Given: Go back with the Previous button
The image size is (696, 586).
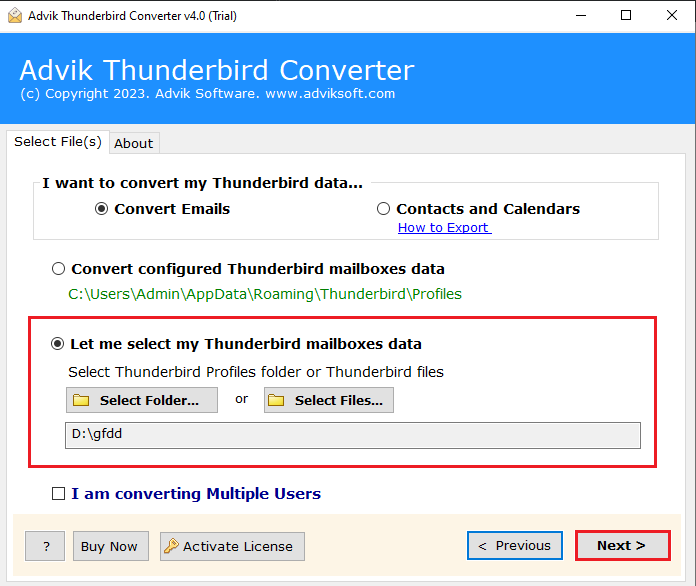Looking at the screenshot, I should 515,546.
